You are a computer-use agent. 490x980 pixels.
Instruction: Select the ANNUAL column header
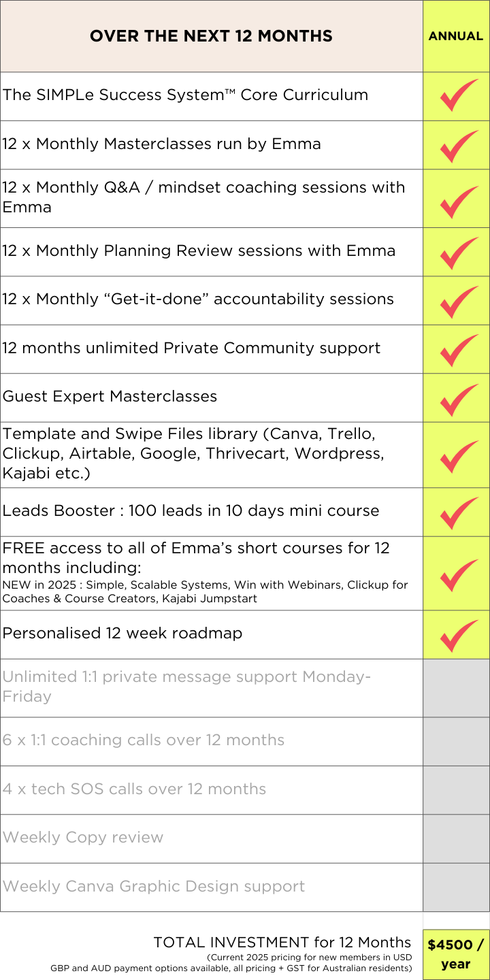point(456,36)
